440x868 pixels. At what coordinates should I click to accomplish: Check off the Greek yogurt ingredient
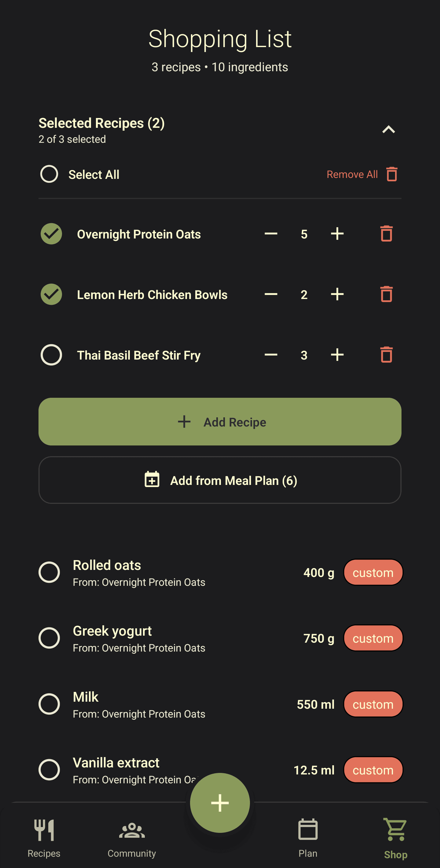coord(49,637)
